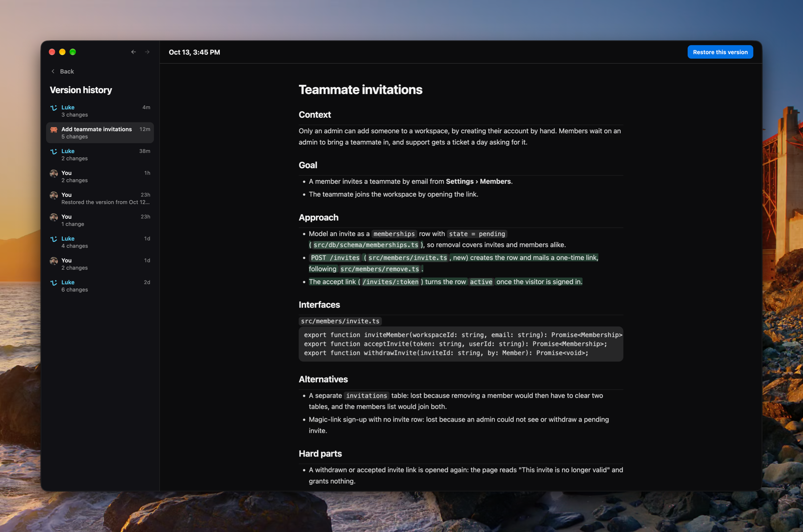Click Luke's branch icon on the 4 changes version
The height and width of the screenshot is (532, 803).
click(x=54, y=239)
